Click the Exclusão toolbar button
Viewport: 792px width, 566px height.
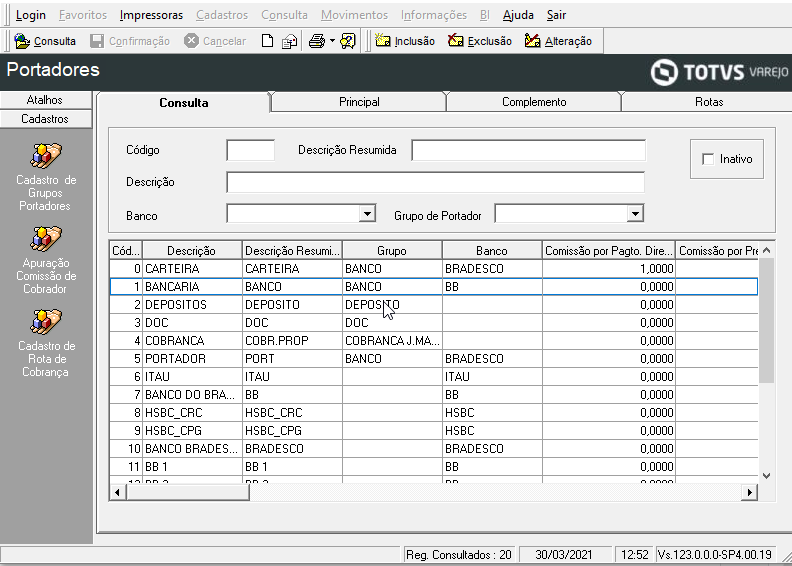[x=480, y=41]
